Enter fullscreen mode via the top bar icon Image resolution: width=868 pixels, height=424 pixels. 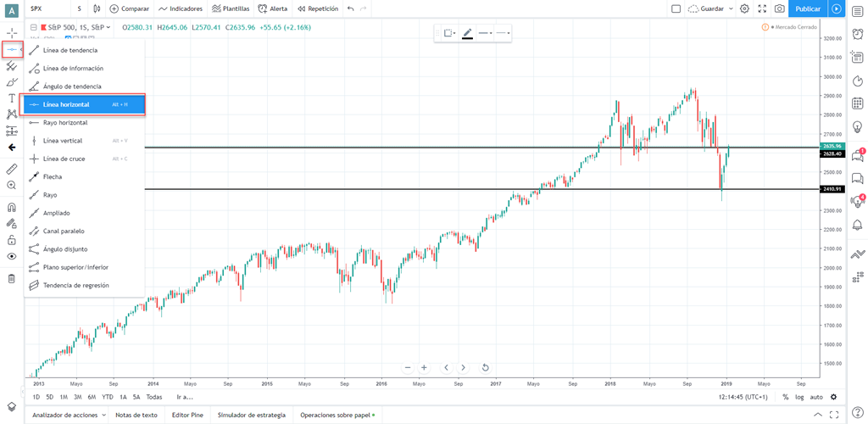coord(762,8)
